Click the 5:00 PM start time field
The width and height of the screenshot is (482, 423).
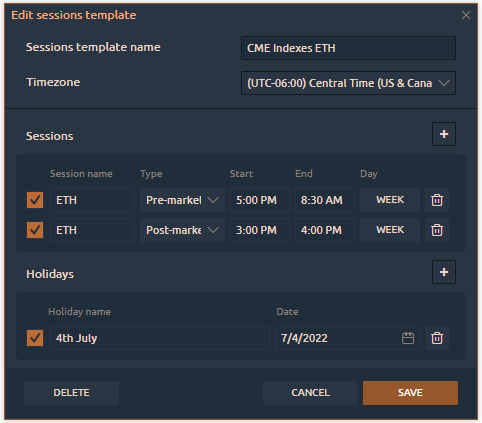point(260,200)
